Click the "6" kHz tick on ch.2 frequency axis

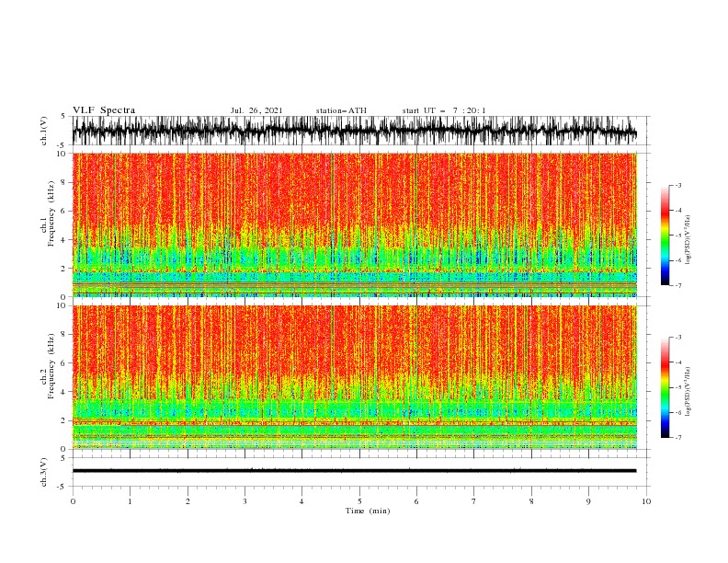click(x=63, y=363)
